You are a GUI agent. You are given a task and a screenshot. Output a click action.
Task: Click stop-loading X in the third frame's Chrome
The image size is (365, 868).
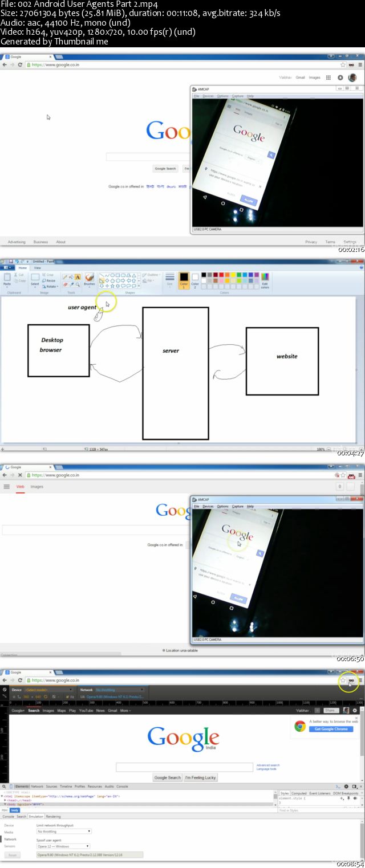coord(20,475)
